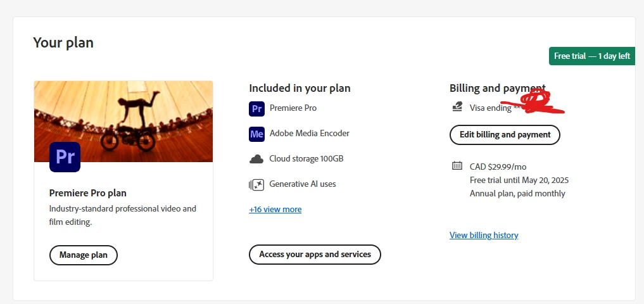Click the large Pr logo on plan card
Image resolution: width=644 pixels, height=304 pixels.
click(65, 157)
